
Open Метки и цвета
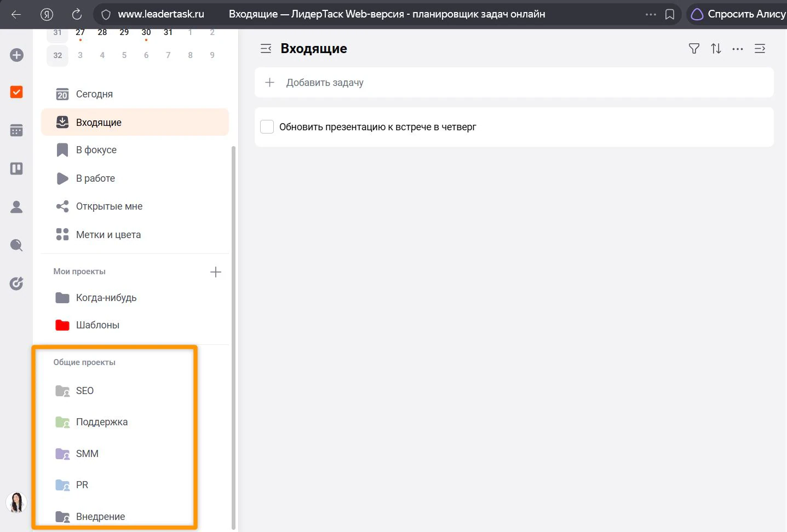click(x=135, y=235)
